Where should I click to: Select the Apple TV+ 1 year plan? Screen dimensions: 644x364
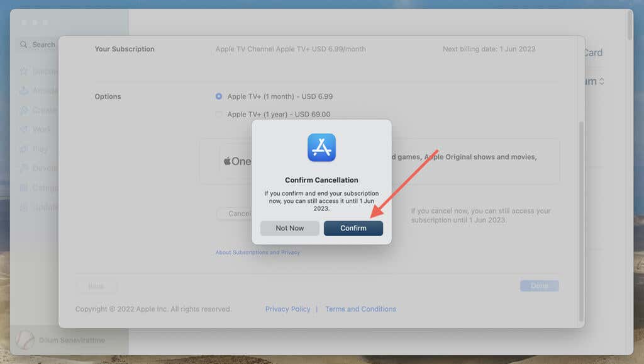click(x=219, y=114)
